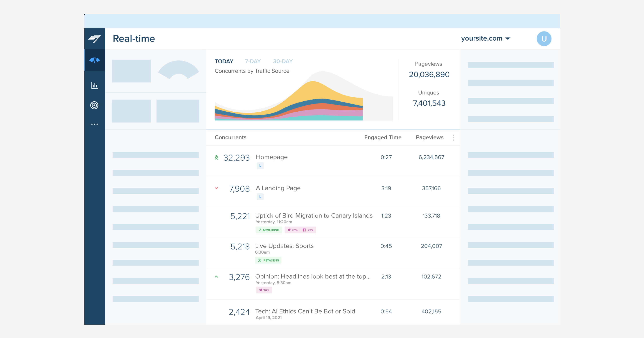The image size is (644, 338).
Task: Toggle the ACQUIRING status badge
Action: pos(269,230)
